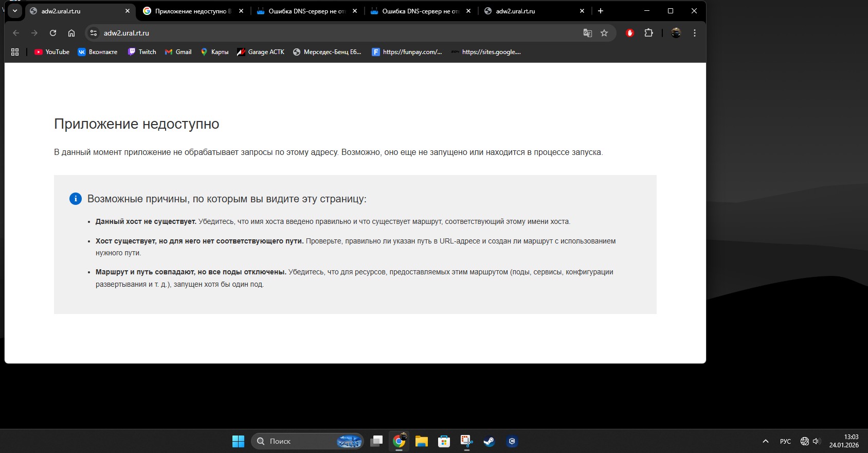This screenshot has width=868, height=453.
Task: Bookmark this page with the star icon
Action: [x=604, y=33]
